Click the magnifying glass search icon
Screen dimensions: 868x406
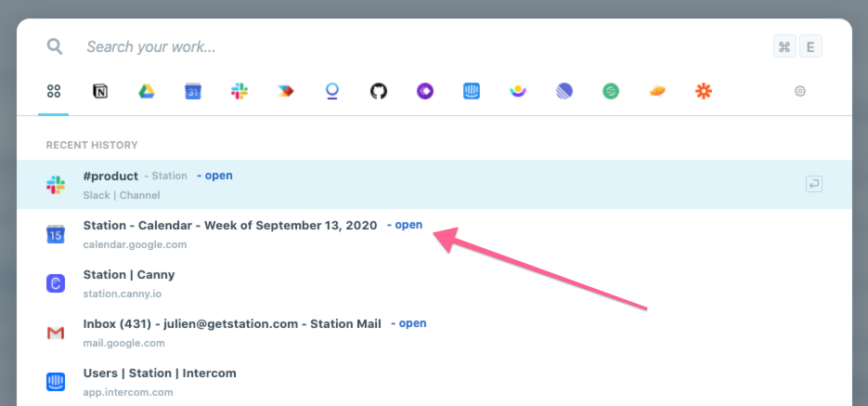(x=54, y=46)
